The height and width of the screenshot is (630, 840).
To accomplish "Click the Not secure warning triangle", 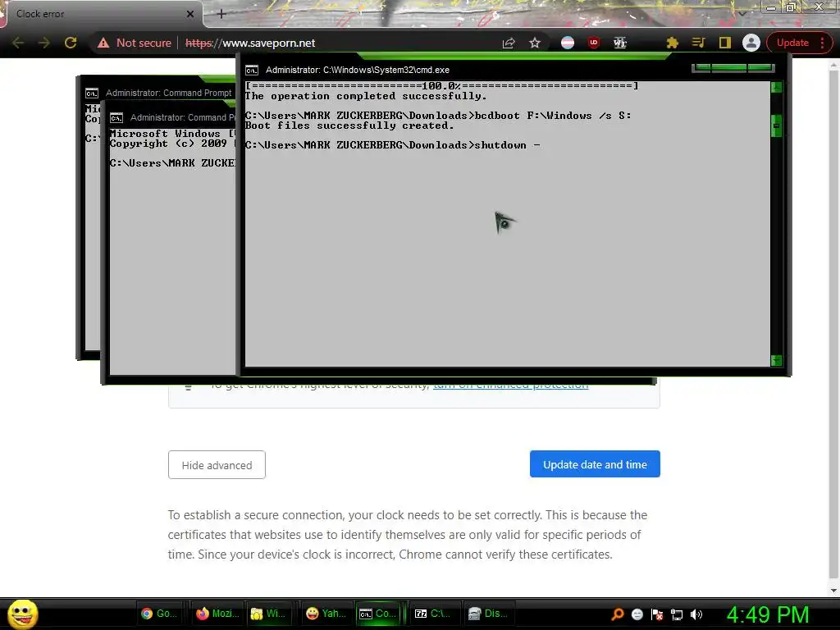I will [x=103, y=43].
